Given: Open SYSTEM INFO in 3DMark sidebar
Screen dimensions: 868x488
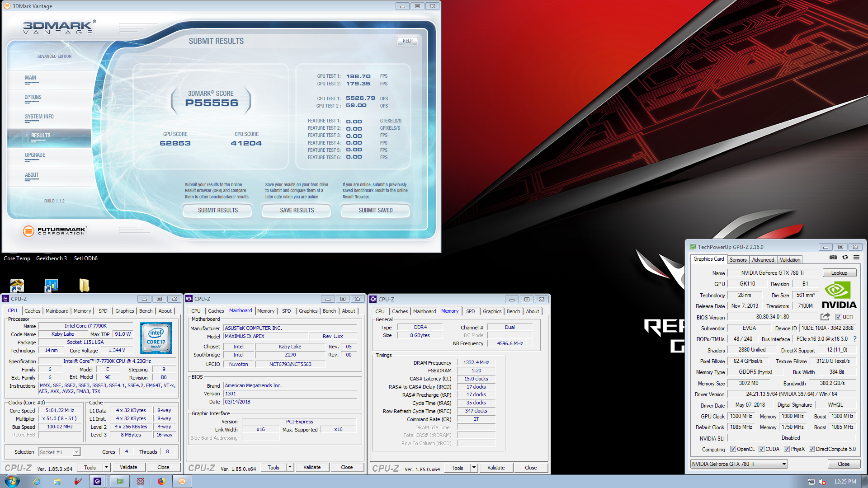Looking at the screenshot, I should pyautogui.click(x=39, y=117).
